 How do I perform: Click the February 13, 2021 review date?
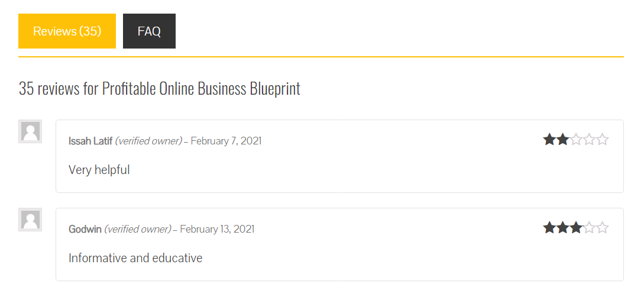coord(217,229)
